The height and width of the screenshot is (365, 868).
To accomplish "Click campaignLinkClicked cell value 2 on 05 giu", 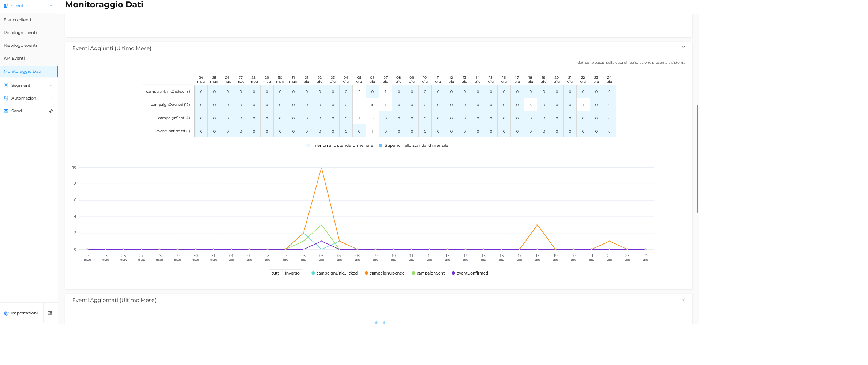I will coord(359,92).
